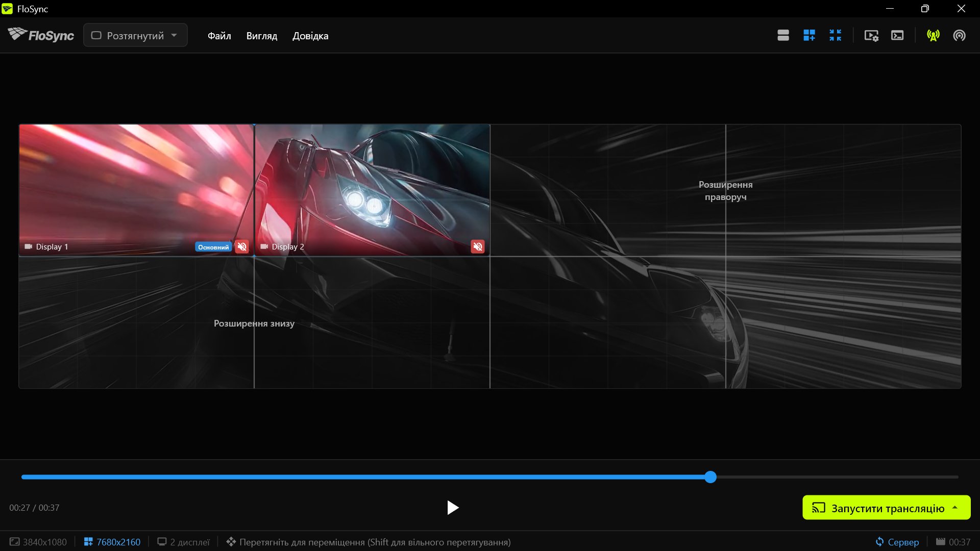Click the gray receiver signal icon
The height and width of the screenshot is (551, 980).
(959, 35)
